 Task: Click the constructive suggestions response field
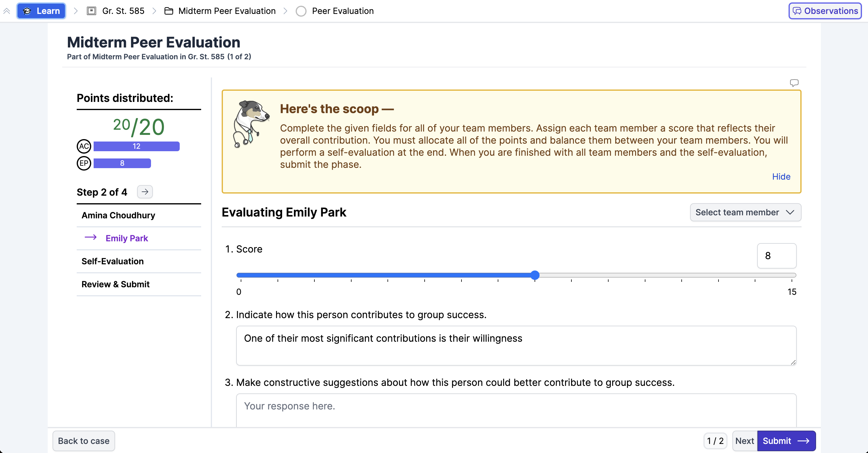516,410
